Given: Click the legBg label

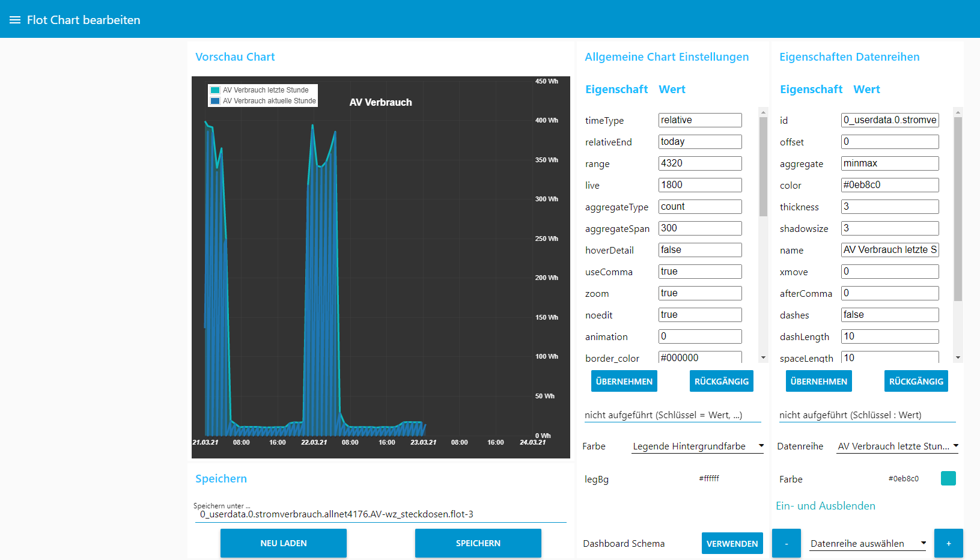Looking at the screenshot, I should pyautogui.click(x=597, y=479).
